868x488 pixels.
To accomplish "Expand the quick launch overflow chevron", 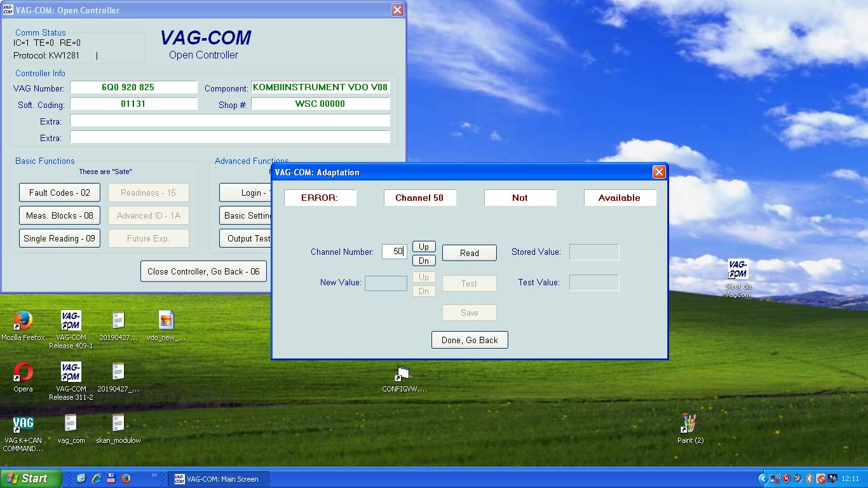I will click(154, 475).
